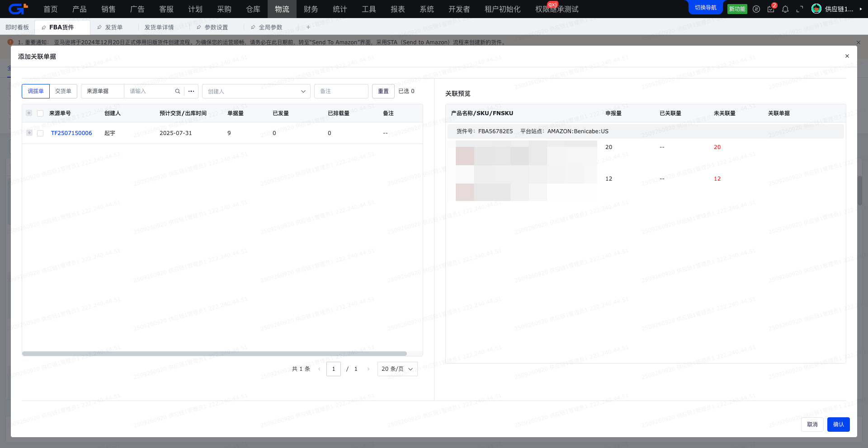This screenshot has width=868, height=448.
Task: Click the 供应链1 username
Action: (x=839, y=9)
